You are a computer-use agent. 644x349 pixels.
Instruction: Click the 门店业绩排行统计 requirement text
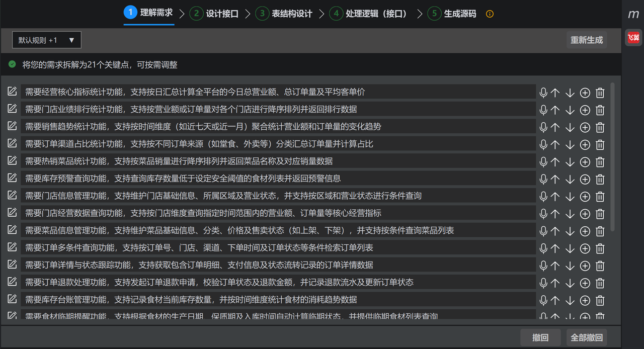191,109
